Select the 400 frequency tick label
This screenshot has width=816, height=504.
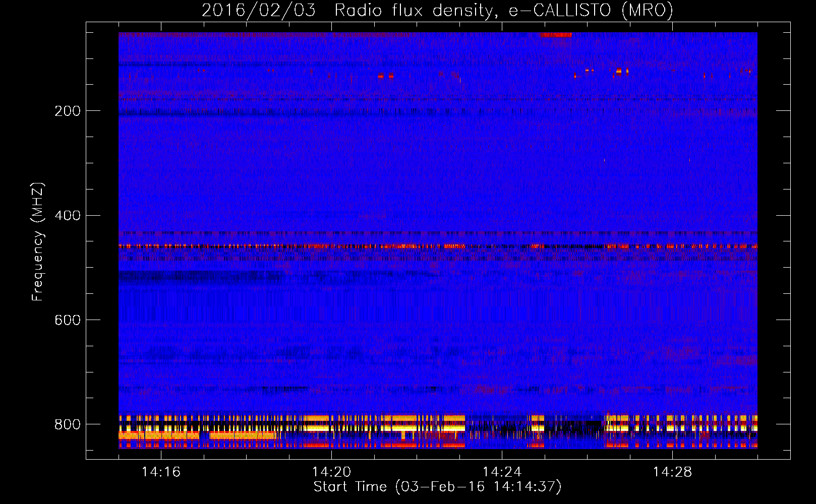tap(68, 216)
